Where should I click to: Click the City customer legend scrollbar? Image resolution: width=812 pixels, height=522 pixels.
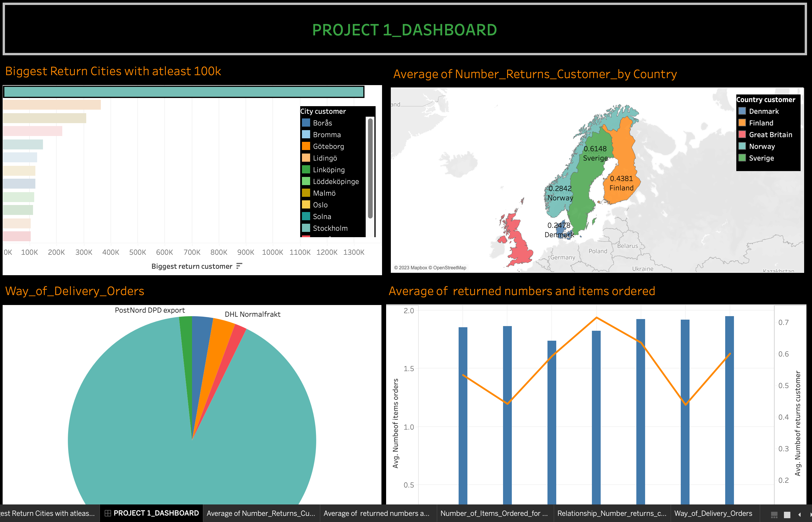pos(370,168)
